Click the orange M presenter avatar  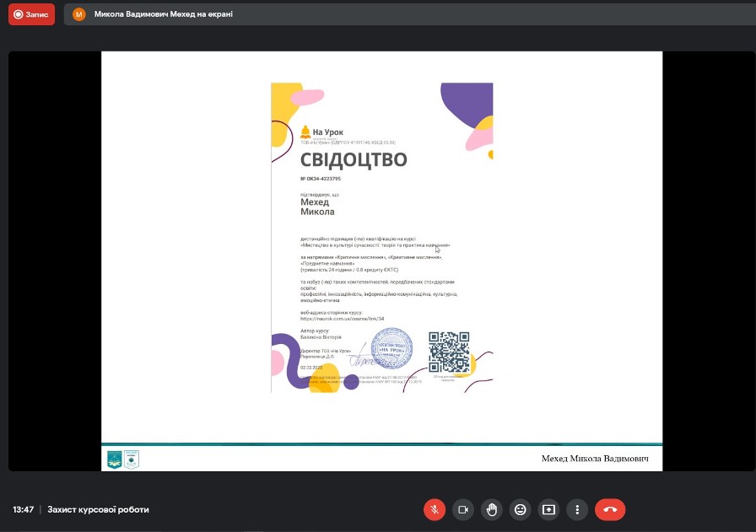[x=79, y=14]
